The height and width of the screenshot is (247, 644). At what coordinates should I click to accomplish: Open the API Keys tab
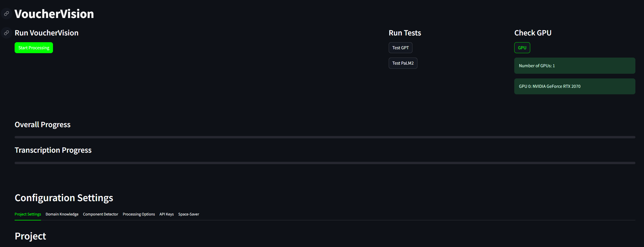(x=167, y=214)
